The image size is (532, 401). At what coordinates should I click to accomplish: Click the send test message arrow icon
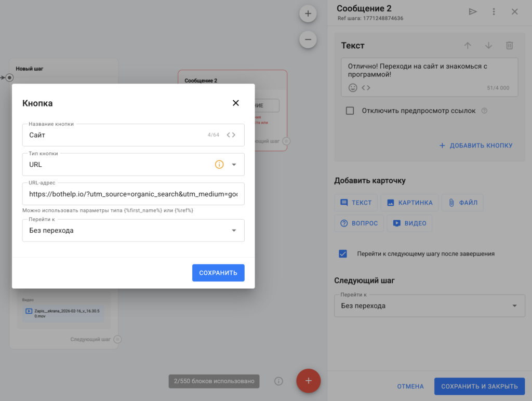pyautogui.click(x=473, y=11)
